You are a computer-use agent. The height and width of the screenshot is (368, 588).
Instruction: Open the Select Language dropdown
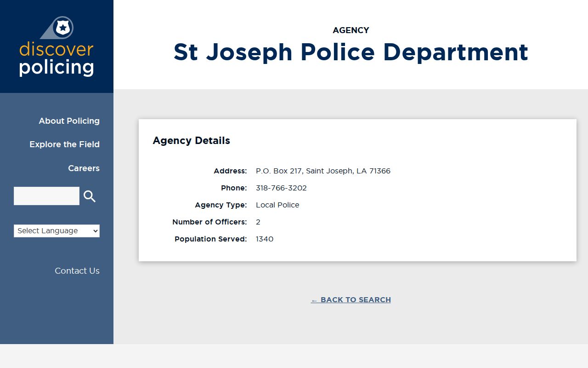(x=57, y=231)
